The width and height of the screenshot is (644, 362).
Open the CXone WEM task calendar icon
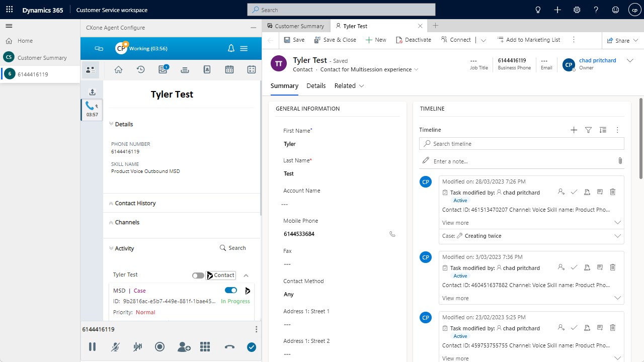252,70
